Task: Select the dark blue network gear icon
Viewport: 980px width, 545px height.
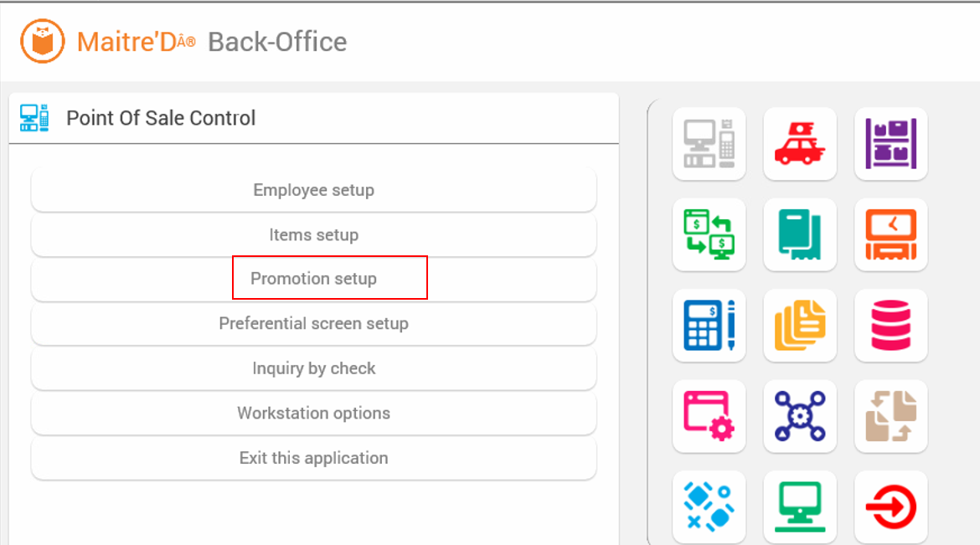Action: tap(800, 416)
